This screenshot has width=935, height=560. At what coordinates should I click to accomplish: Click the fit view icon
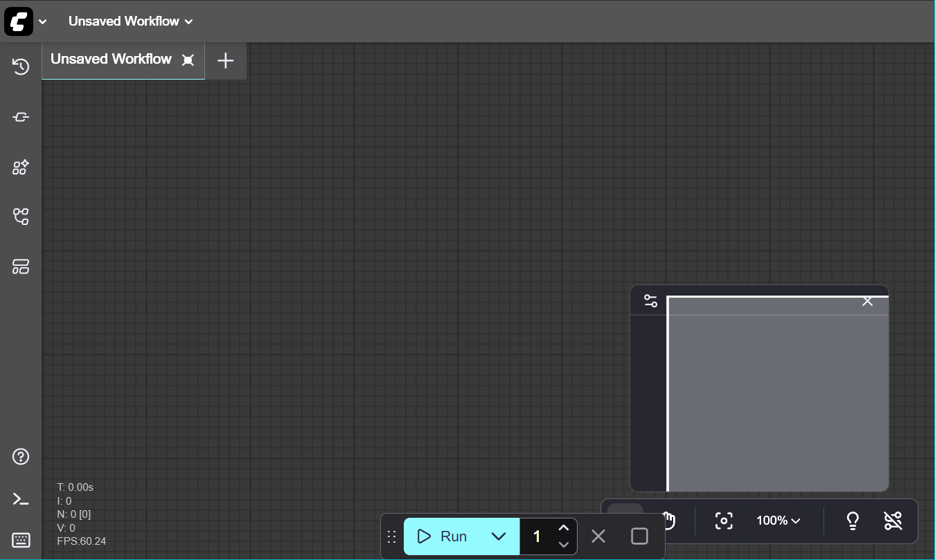coord(724,521)
